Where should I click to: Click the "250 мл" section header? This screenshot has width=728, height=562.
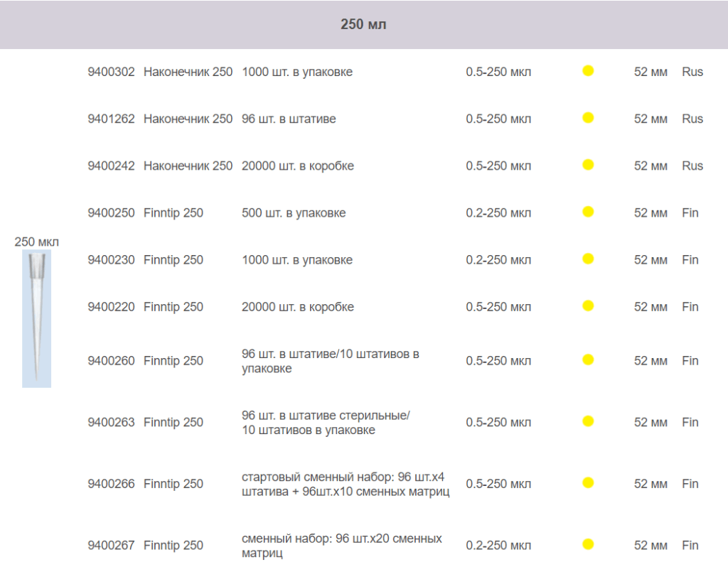363,25
